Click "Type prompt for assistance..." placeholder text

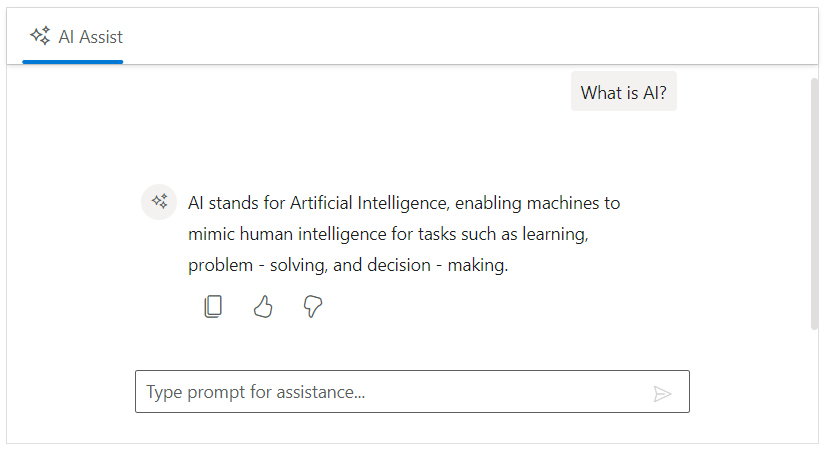256,392
